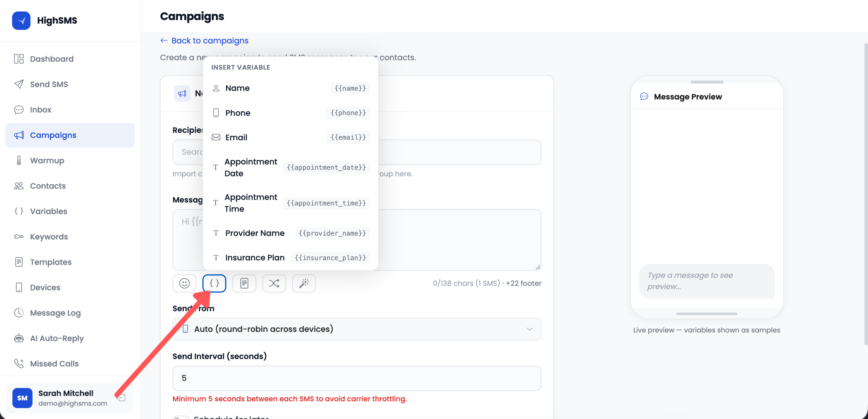Select the AI magic wand icon
868x419 pixels.
tap(304, 283)
